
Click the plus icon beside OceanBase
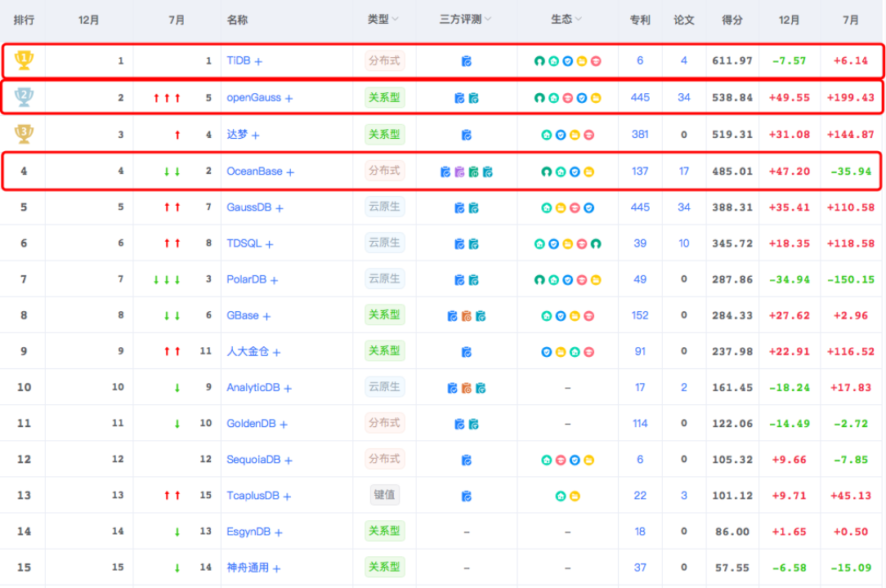coord(290,171)
